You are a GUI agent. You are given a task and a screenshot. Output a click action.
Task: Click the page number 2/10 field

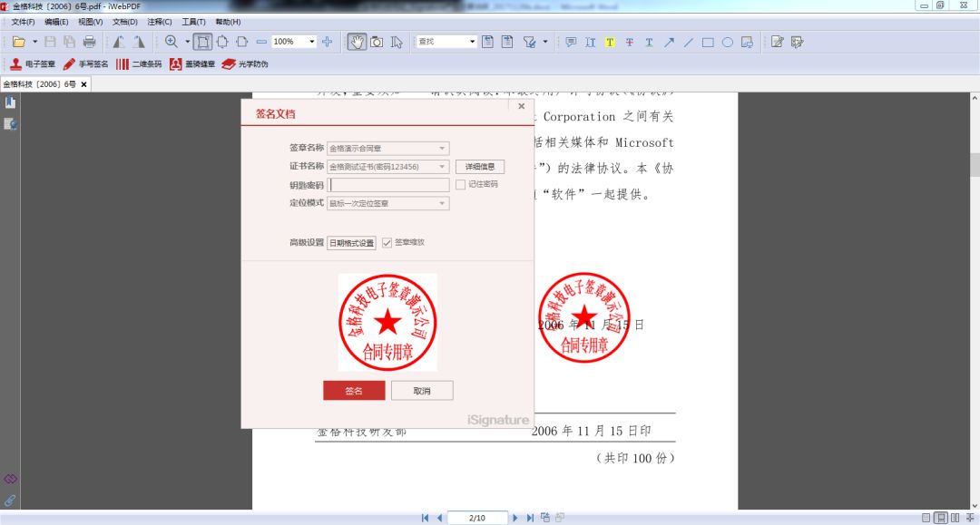coord(477,518)
